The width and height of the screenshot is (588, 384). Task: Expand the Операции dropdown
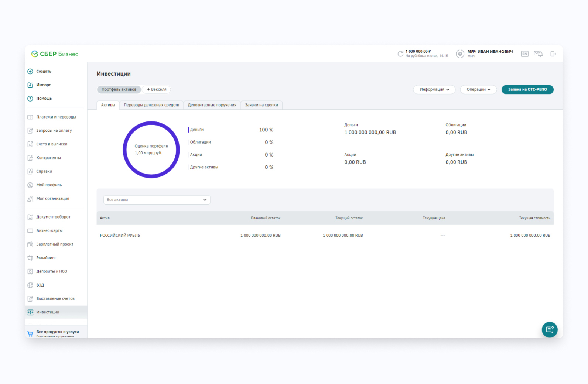478,89
